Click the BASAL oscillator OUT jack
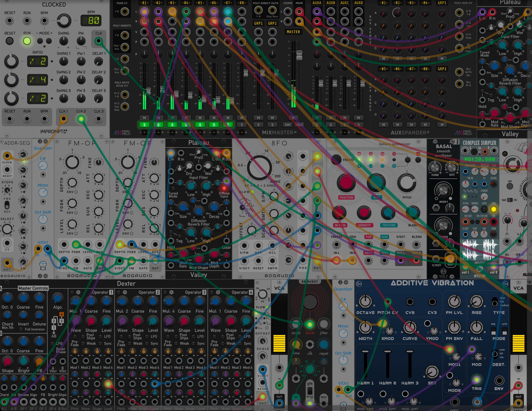The image size is (532, 411). click(450, 259)
